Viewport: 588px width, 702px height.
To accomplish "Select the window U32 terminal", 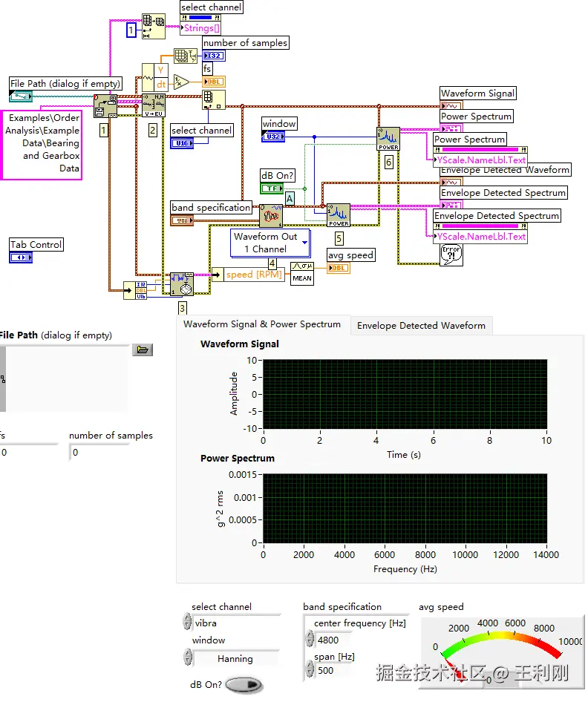I will 272,137.
